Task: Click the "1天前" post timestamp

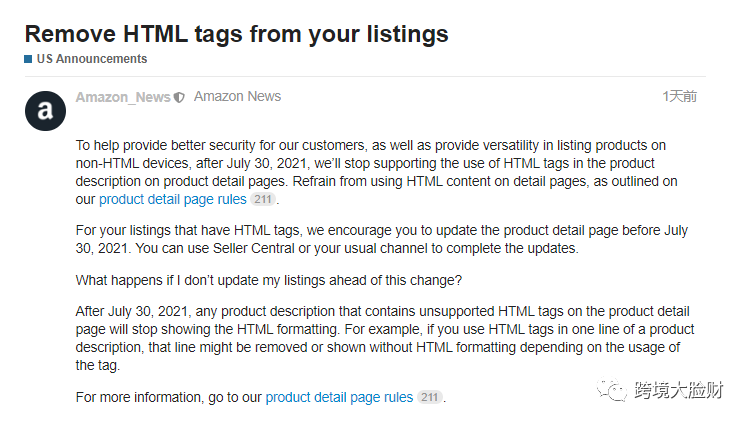Action: 679,97
